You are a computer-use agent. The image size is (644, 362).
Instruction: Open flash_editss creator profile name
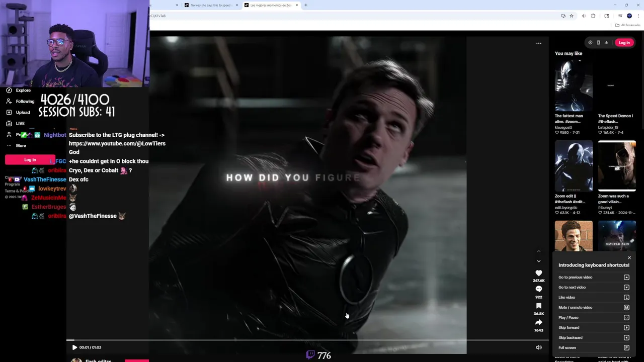tap(98, 360)
